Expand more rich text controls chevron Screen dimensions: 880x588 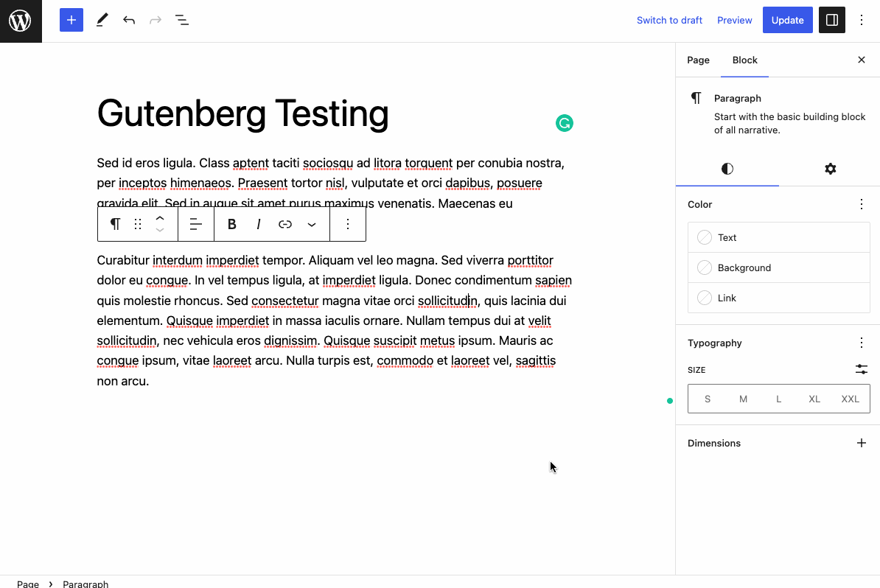[312, 225]
